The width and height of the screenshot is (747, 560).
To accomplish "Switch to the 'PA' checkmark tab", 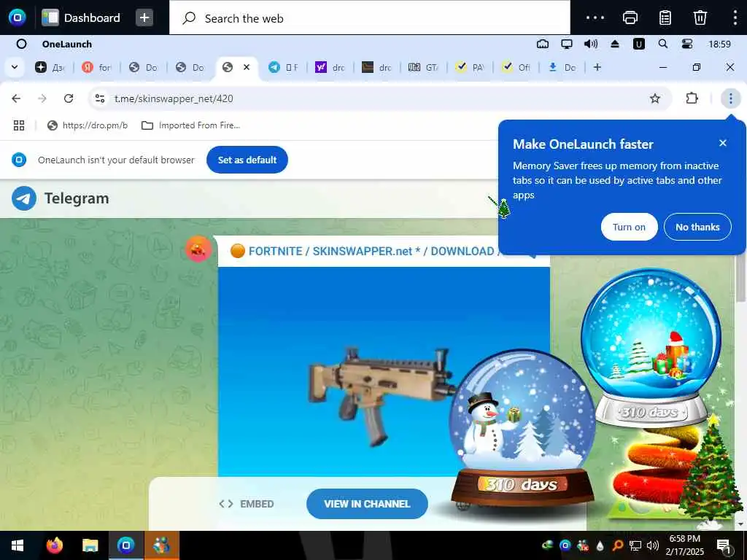I will (x=470, y=68).
